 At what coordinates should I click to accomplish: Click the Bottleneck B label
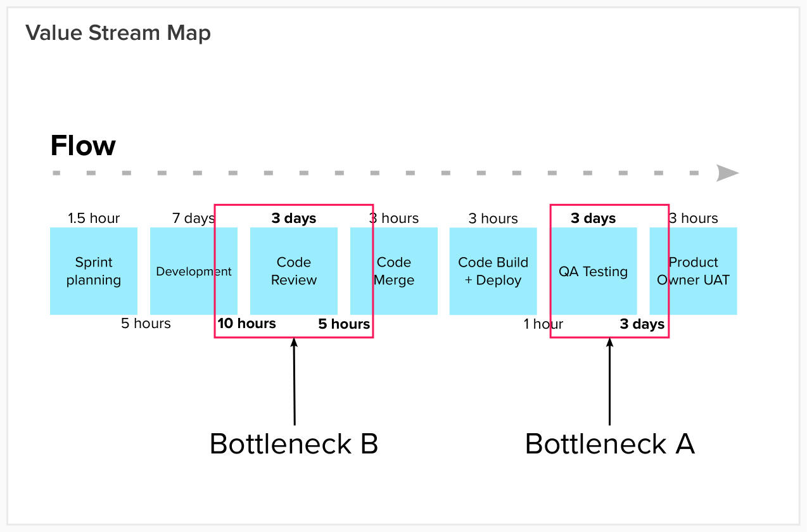(x=294, y=444)
